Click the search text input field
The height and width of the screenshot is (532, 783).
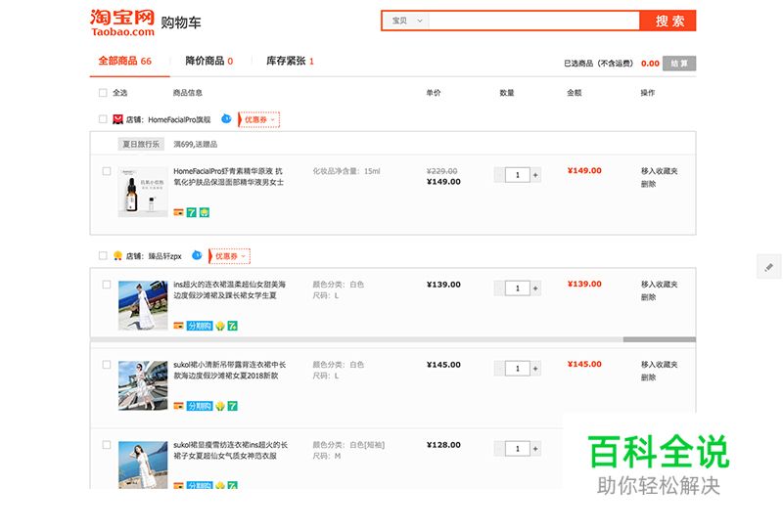[x=534, y=21]
